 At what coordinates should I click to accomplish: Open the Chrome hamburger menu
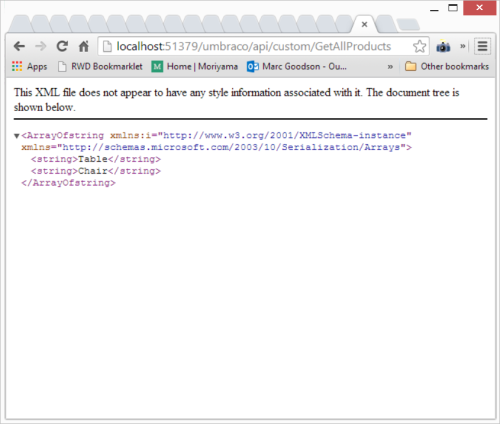click(x=482, y=46)
